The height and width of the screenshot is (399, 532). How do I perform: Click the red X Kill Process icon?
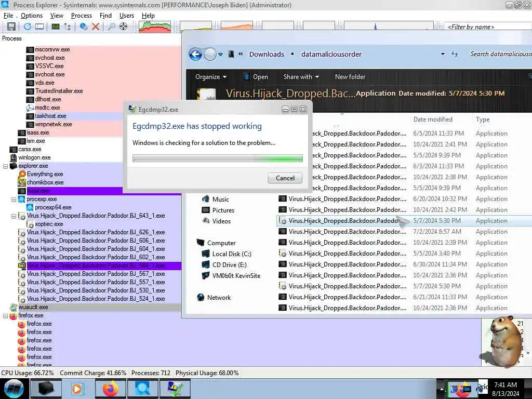pyautogui.click(x=96, y=26)
